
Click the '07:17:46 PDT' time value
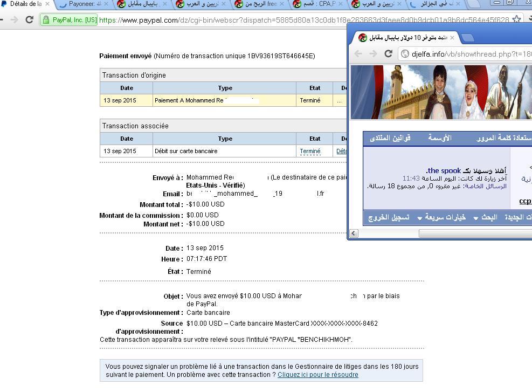206,259
